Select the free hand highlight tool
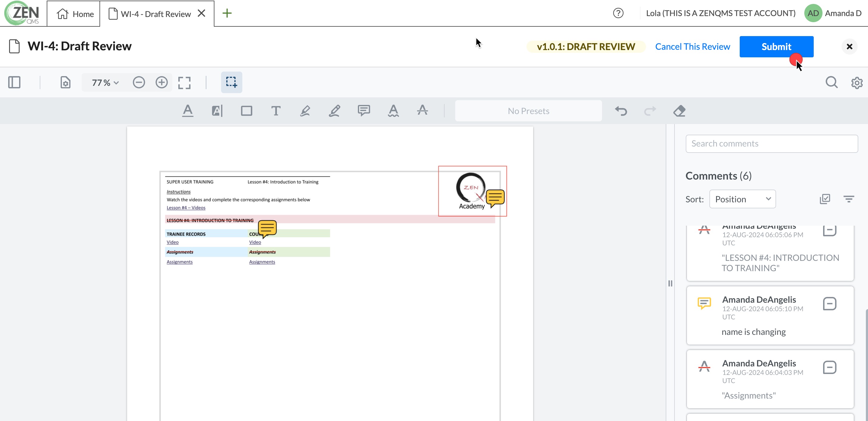This screenshot has height=421, width=868. (x=305, y=111)
